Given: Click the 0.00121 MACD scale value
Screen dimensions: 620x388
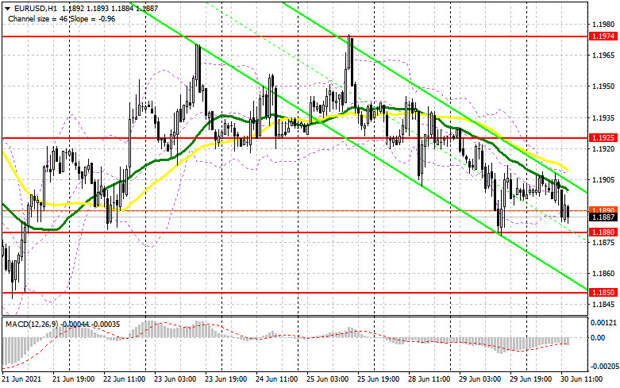Looking at the screenshot, I should (603, 323).
